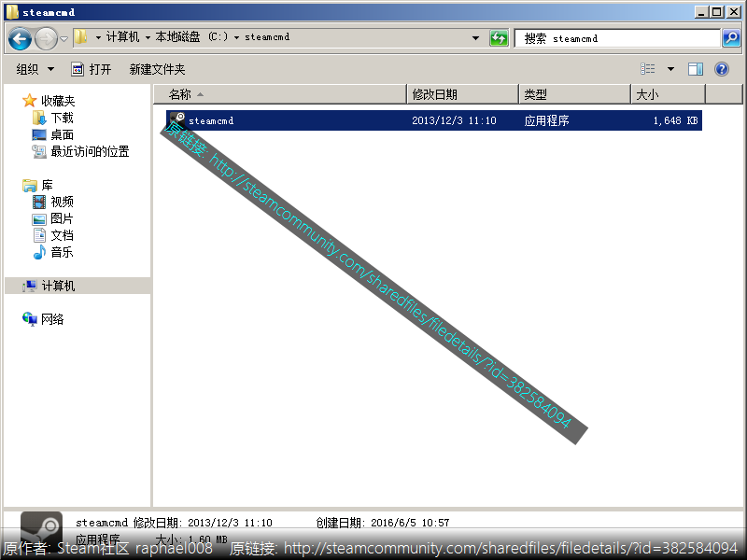The height and width of the screenshot is (560, 747).
Task: Sort by the 修改日期 column header
Action: point(462,94)
